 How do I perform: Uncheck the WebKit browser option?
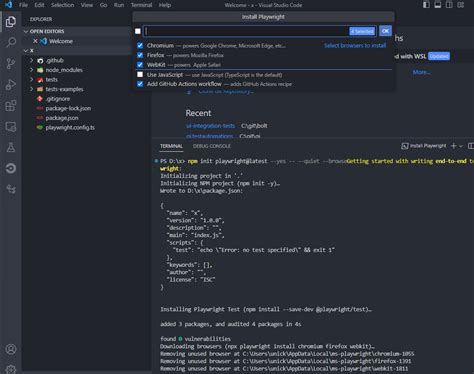point(140,65)
